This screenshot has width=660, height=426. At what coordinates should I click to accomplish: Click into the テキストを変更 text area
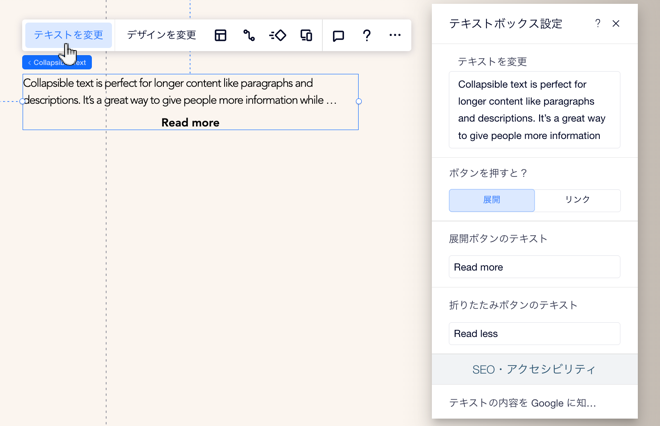pos(535,110)
